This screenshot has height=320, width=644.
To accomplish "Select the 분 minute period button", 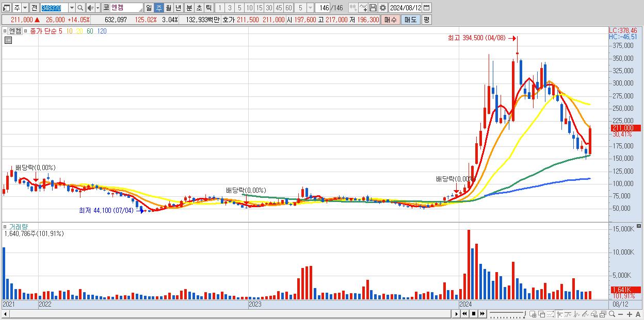I will (x=188, y=8).
